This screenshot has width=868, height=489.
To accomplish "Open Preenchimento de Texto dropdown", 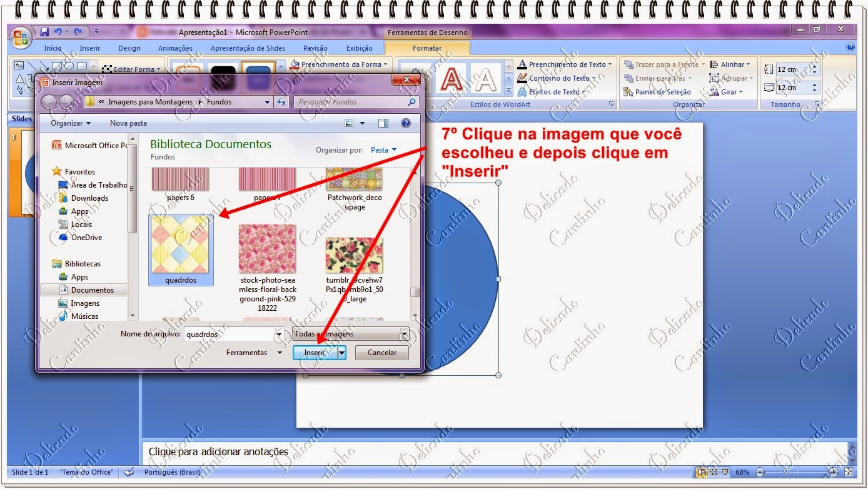I will tap(565, 64).
